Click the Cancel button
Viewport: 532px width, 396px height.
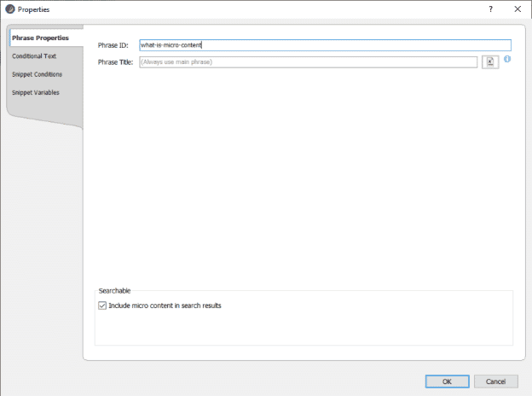tap(495, 381)
